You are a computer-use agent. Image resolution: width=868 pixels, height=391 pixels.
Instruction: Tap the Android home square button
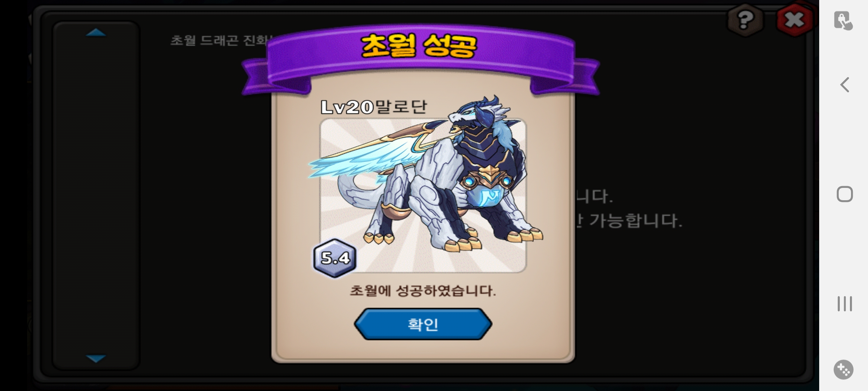tap(844, 194)
